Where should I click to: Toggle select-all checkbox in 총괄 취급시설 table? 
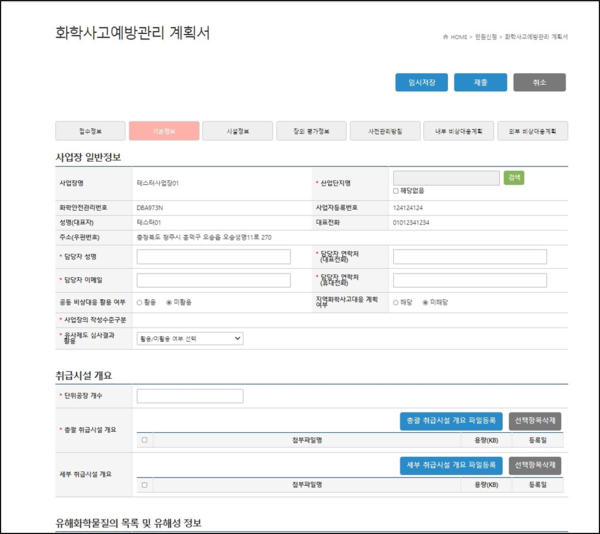tap(145, 440)
